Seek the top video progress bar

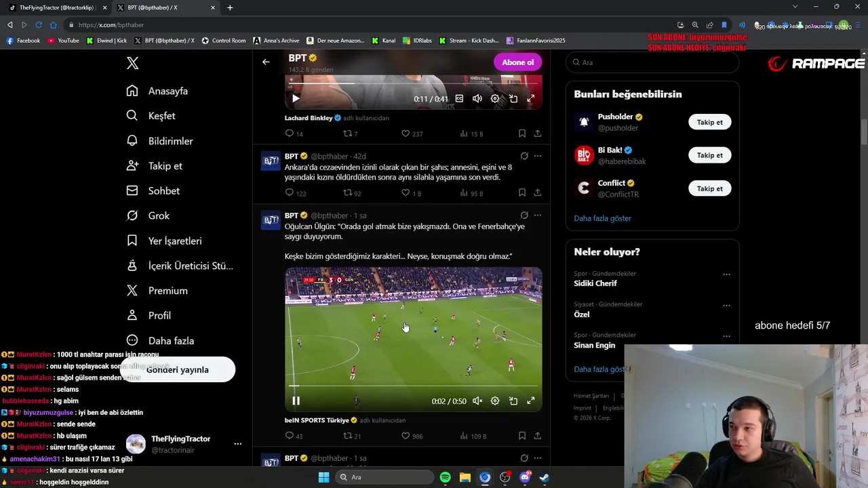[x=413, y=83]
